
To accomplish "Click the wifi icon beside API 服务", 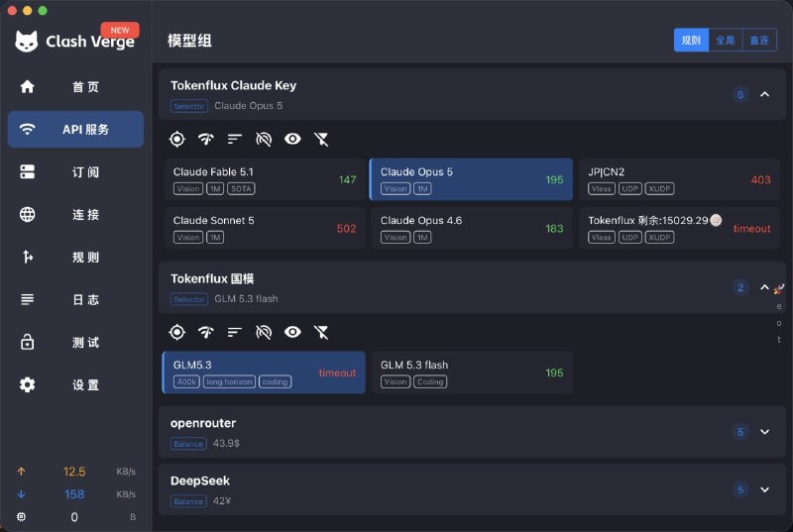I will [x=28, y=130].
